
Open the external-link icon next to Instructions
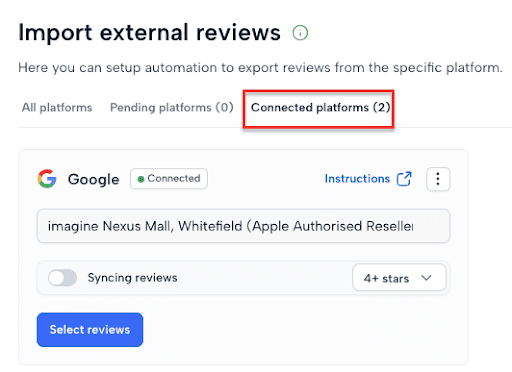404,179
